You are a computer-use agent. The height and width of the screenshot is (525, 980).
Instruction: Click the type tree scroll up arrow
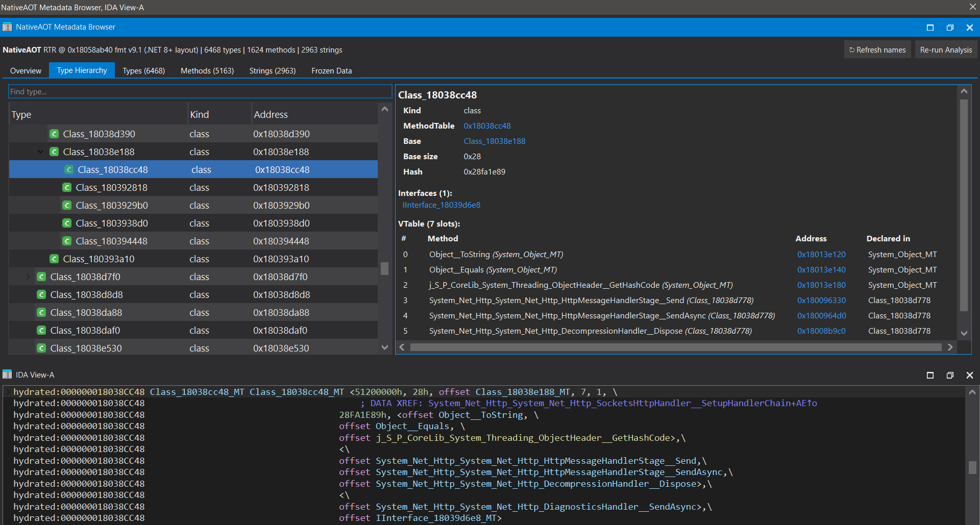385,109
